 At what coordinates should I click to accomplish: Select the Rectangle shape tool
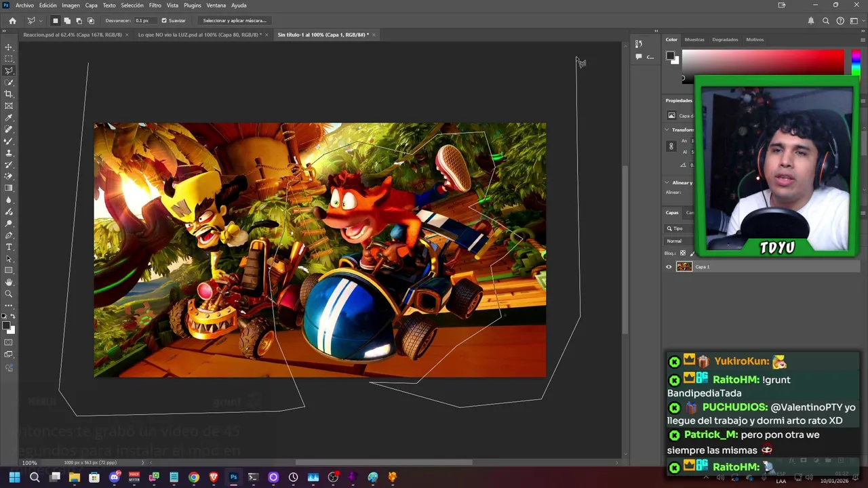coord(9,270)
